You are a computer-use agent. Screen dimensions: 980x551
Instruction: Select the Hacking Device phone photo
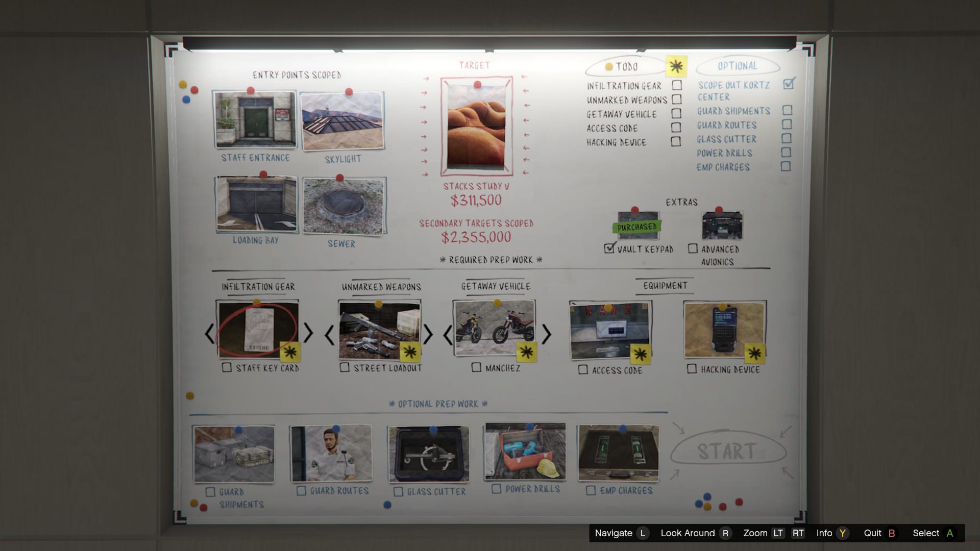pos(725,330)
